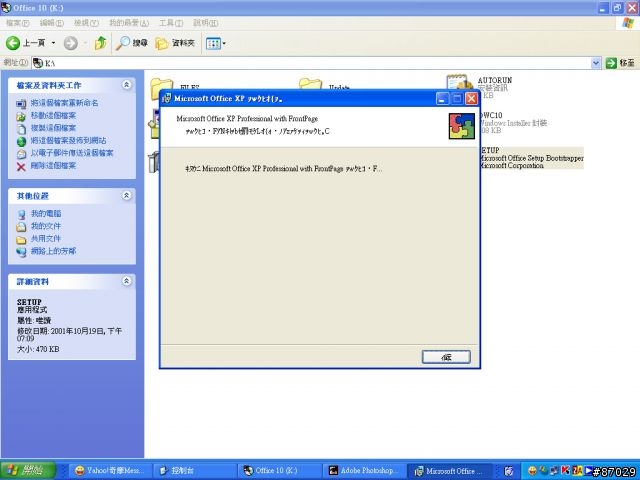Click the Start button
Viewport: 640px width, 480px height.
tap(28, 471)
